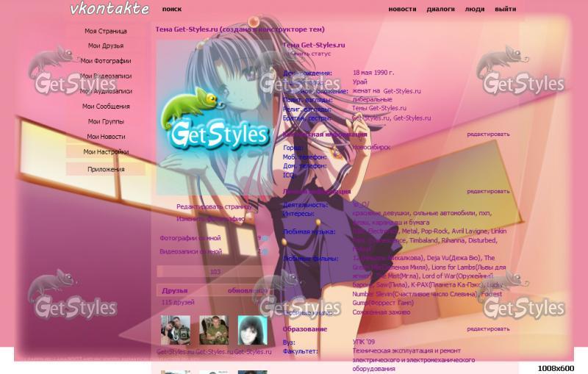Click birthday value 18 мая 1990 г.

tap(373, 73)
